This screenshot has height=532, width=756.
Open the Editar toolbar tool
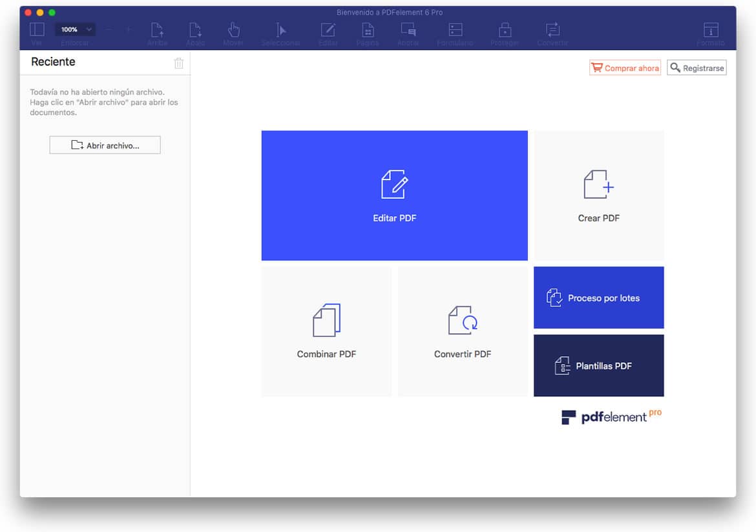328,30
